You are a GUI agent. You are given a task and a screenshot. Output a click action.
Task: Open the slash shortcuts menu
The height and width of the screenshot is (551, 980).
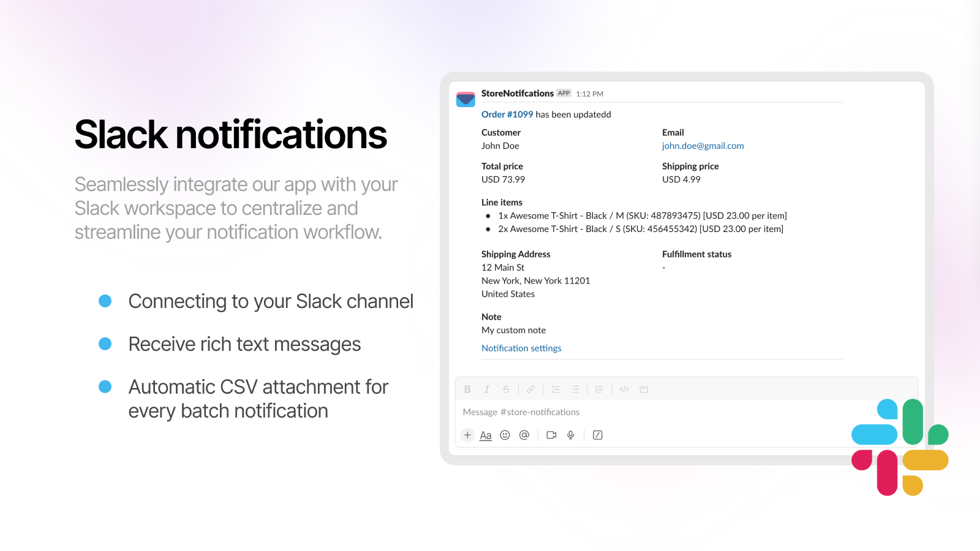598,435
